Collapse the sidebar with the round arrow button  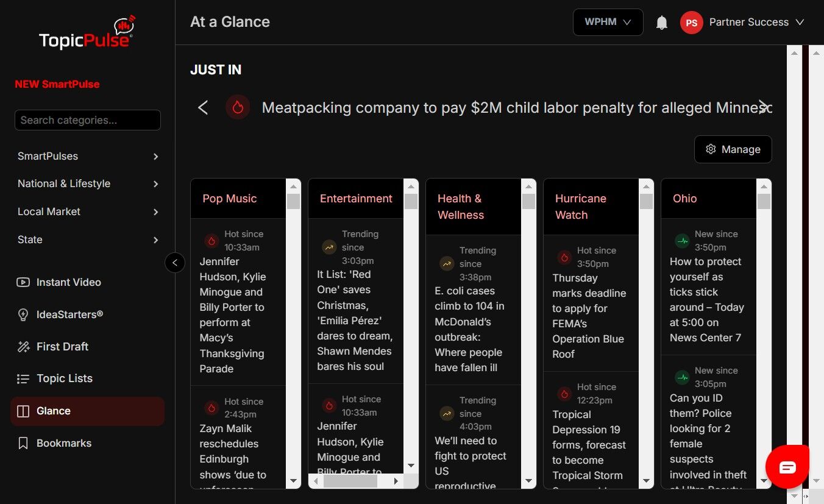pyautogui.click(x=175, y=263)
